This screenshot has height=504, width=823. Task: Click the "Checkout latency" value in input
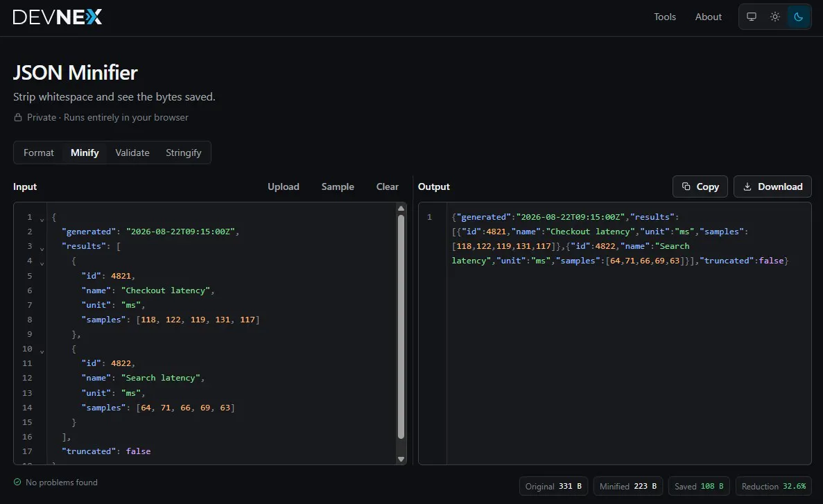click(166, 290)
